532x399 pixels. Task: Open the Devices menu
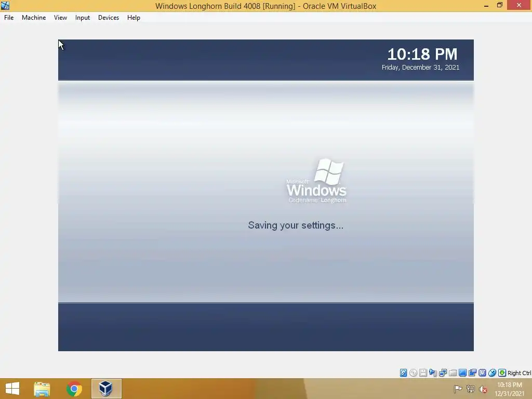pos(109,18)
